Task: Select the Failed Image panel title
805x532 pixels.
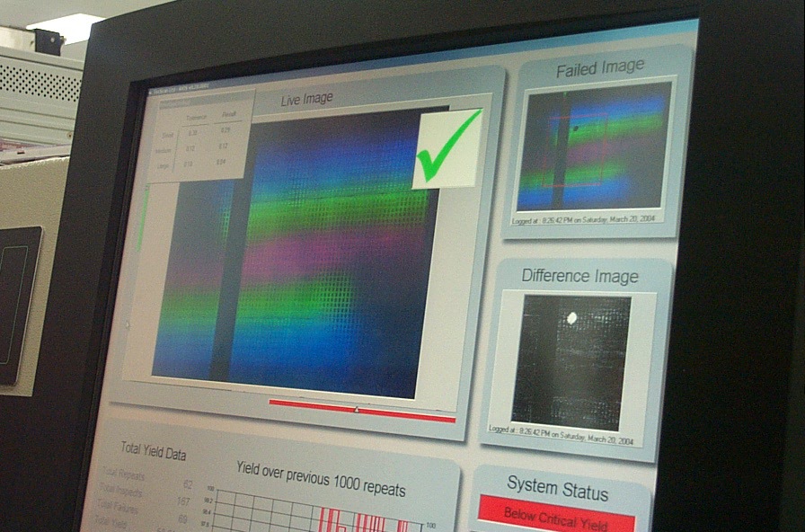Action: click(599, 67)
